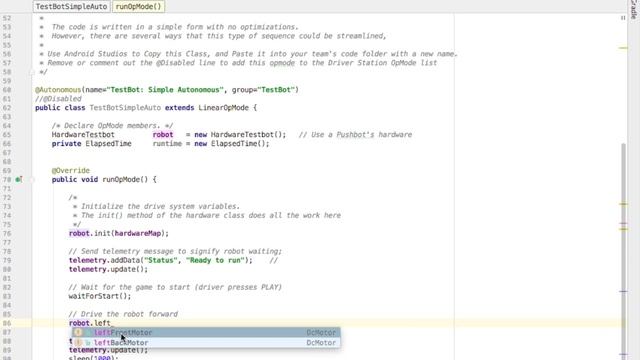
Task: Jump to the red error stripe marker
Action: click(623, 224)
